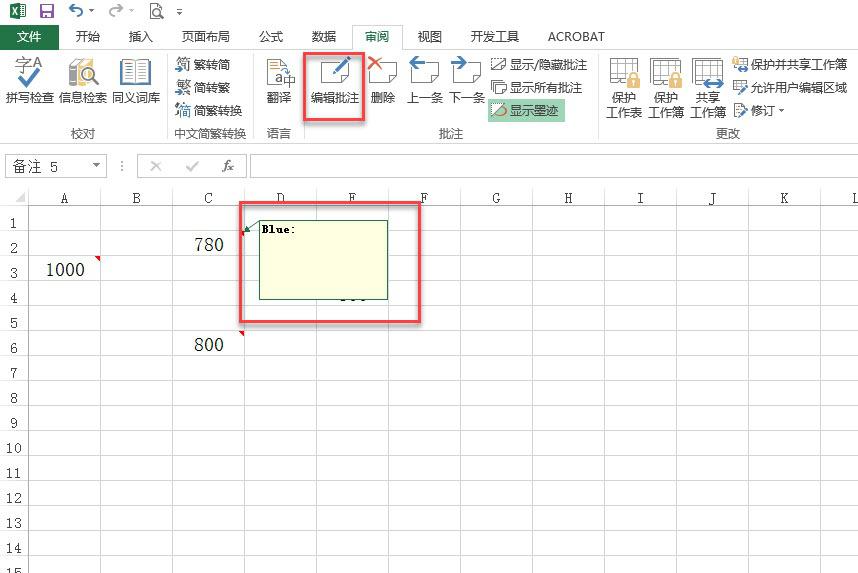Click inside the Blue: comment box
858x573 pixels.
(323, 261)
